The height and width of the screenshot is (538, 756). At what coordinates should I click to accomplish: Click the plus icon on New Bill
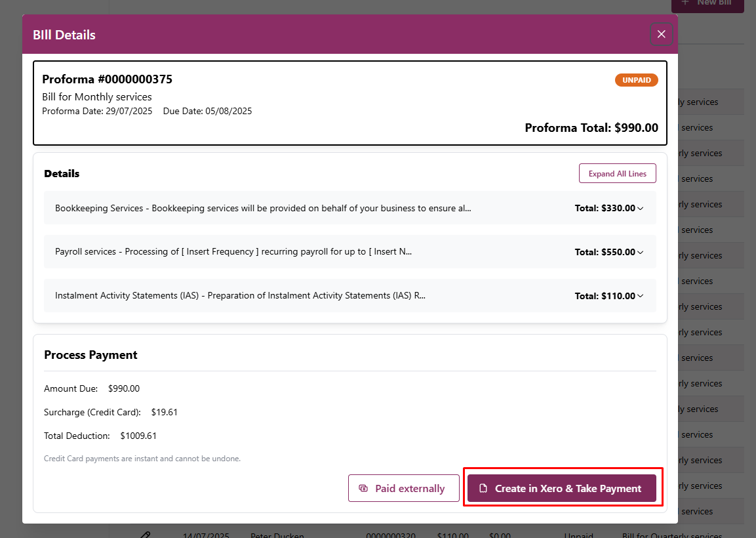click(685, 3)
